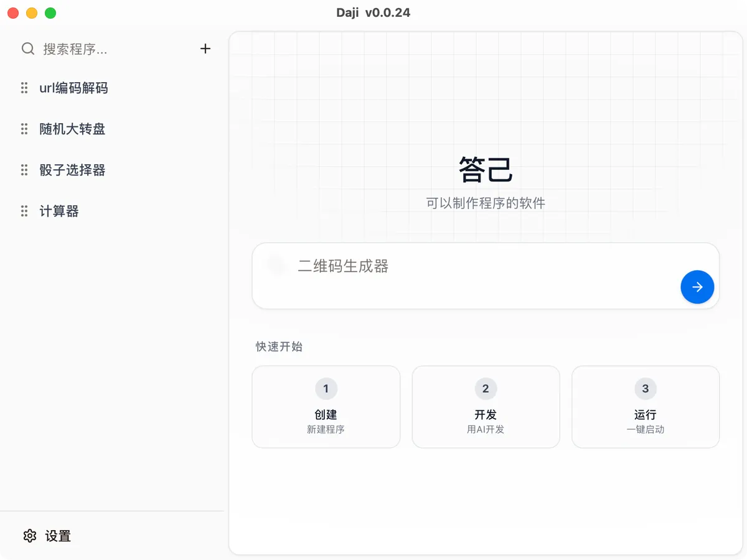Viewport: 747px width, 560px height.
Task: Select 随机大转盘 in the program list
Action: coord(72,129)
